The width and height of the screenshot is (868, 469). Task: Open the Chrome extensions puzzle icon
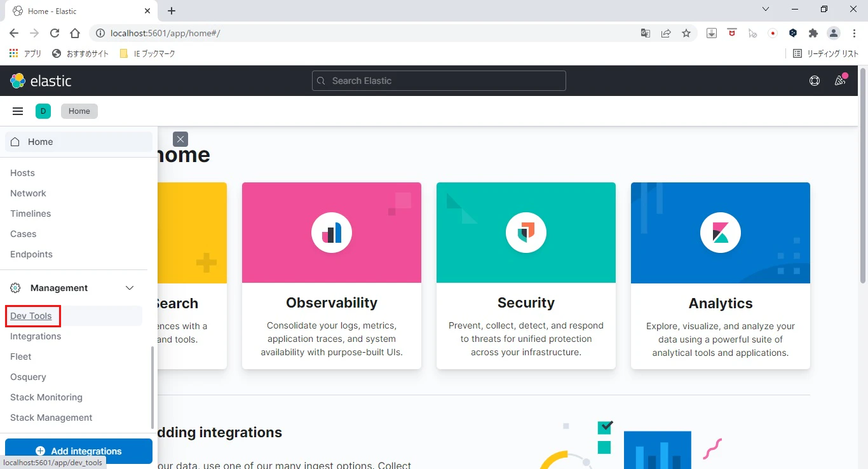click(813, 33)
